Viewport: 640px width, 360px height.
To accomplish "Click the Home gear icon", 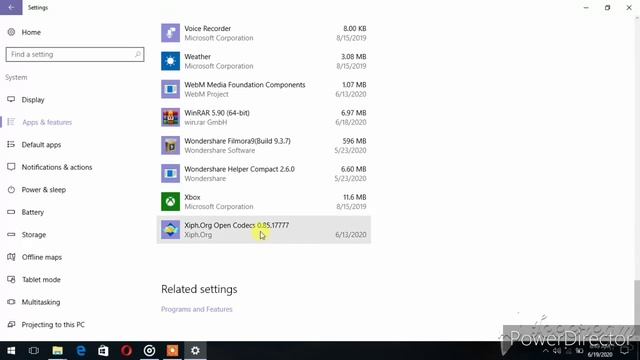I will (x=11, y=32).
